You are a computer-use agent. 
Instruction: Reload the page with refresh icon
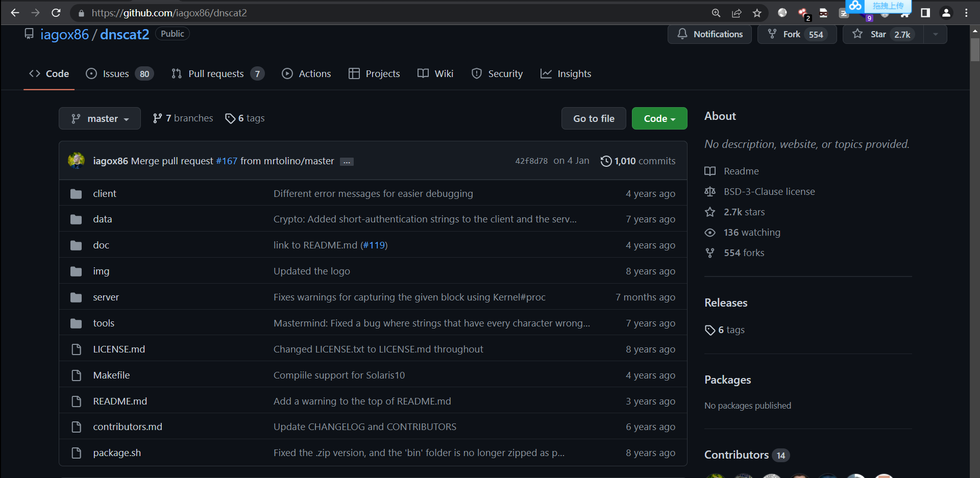point(56,13)
